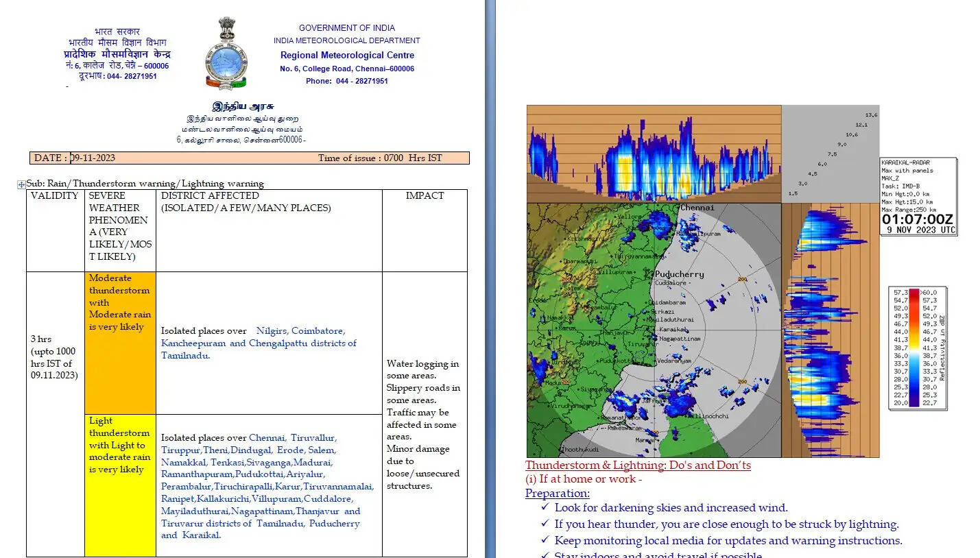Click the blue divider between the two pages
The width and height of the screenshot is (980, 558).
[490, 279]
